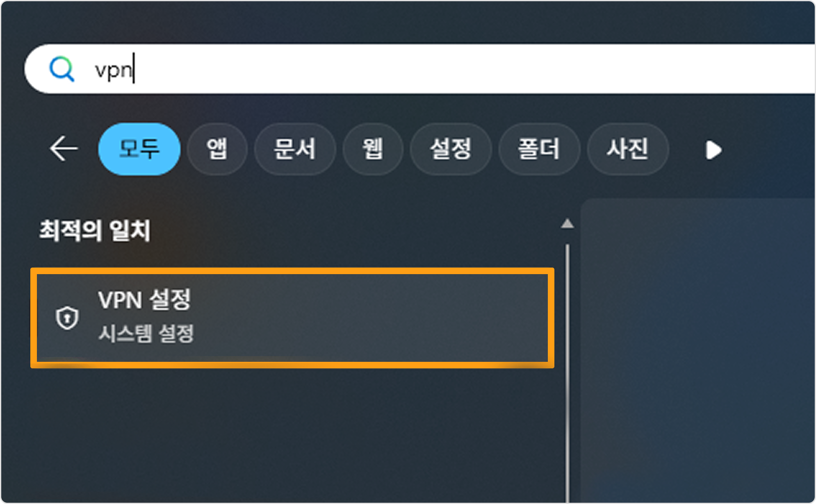Show more filter categories with right arrow

pos(713,150)
